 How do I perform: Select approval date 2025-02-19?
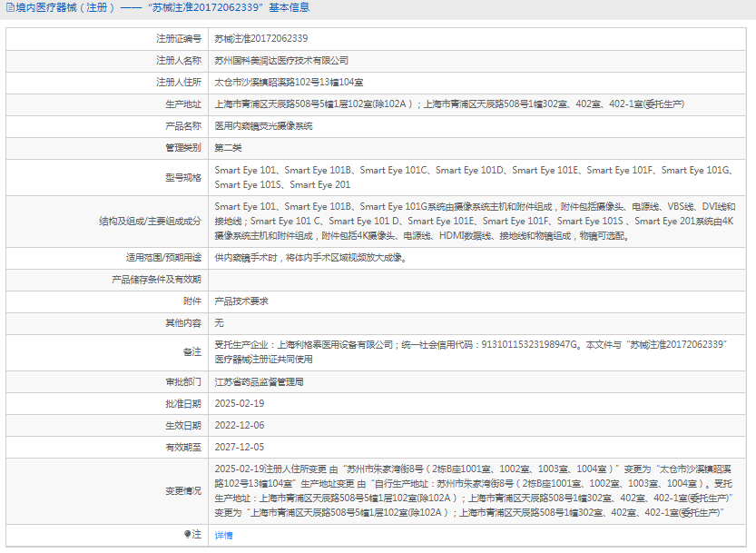[240, 404]
